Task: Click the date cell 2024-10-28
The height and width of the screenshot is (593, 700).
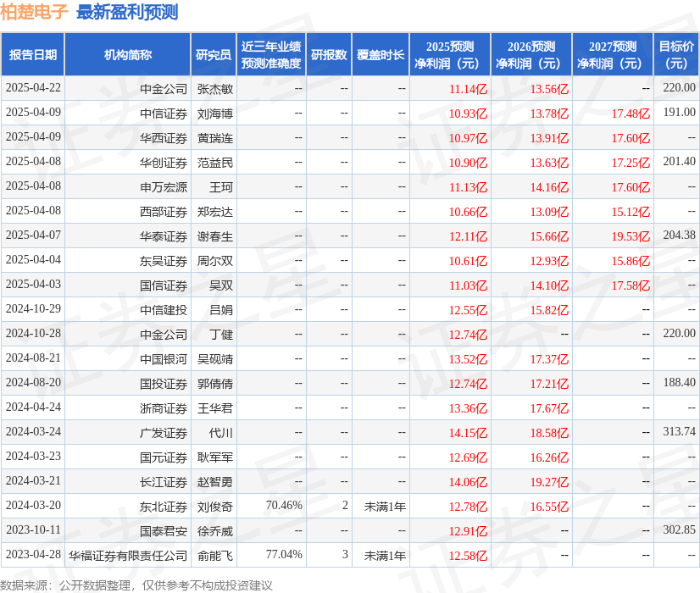Action: (x=33, y=333)
